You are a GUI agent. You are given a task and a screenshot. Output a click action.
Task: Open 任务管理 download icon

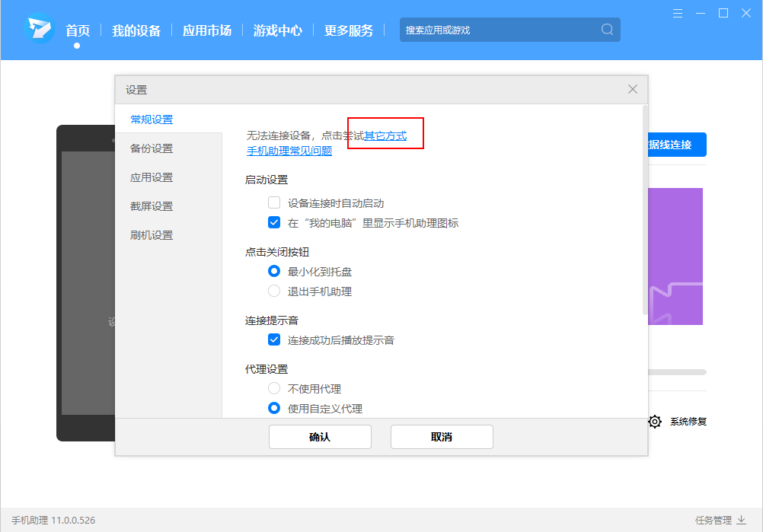pos(741,520)
